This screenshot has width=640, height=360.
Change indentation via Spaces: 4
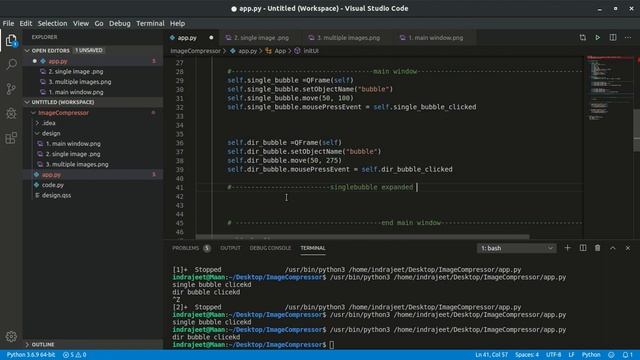(527, 355)
